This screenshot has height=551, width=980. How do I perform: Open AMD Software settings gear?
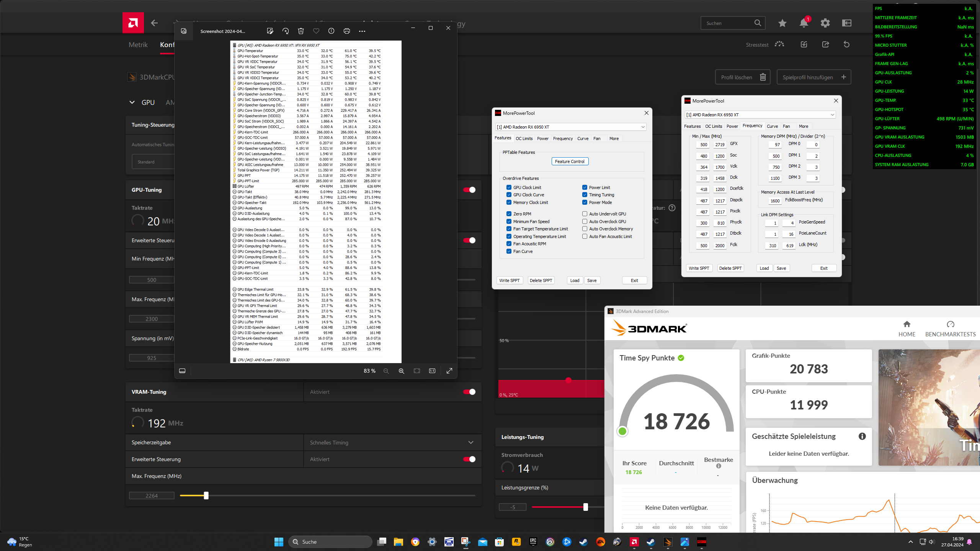tap(825, 23)
